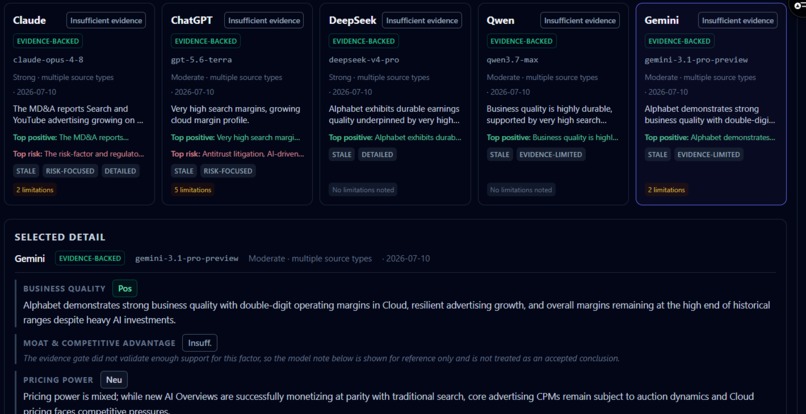Screen dimensions: 806x414
Task: Click the SELECTED DETAIL heading
Action: tap(60, 237)
